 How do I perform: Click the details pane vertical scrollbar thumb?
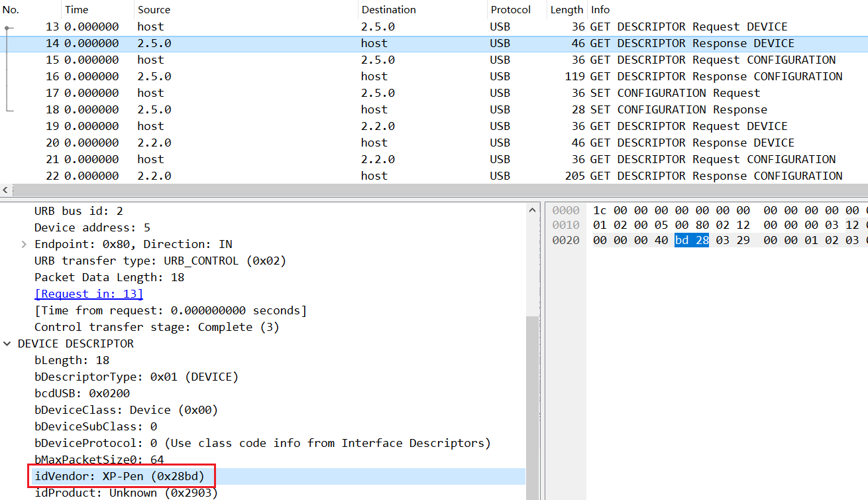pyautogui.click(x=532, y=408)
